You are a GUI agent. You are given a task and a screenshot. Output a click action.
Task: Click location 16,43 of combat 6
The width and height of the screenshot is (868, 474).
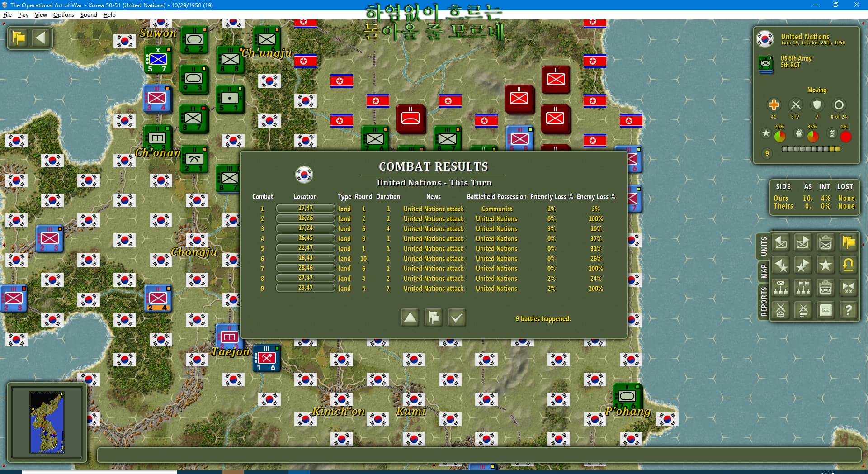coord(305,258)
